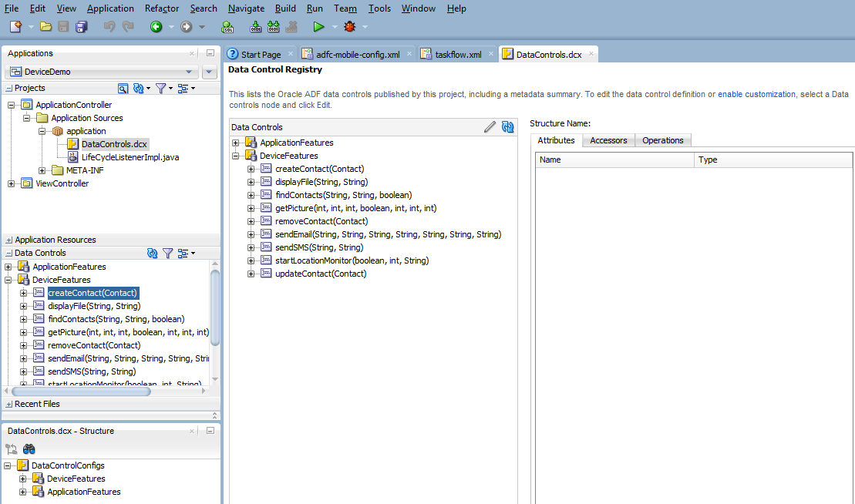Click the Undo toolbar icon
This screenshot has width=855, height=504.
109,27
